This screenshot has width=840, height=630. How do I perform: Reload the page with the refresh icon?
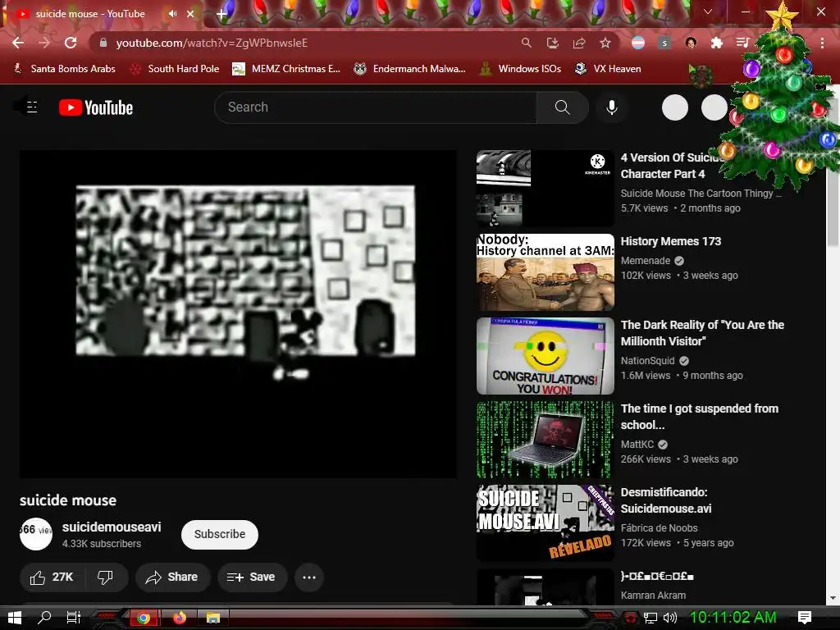click(71, 43)
